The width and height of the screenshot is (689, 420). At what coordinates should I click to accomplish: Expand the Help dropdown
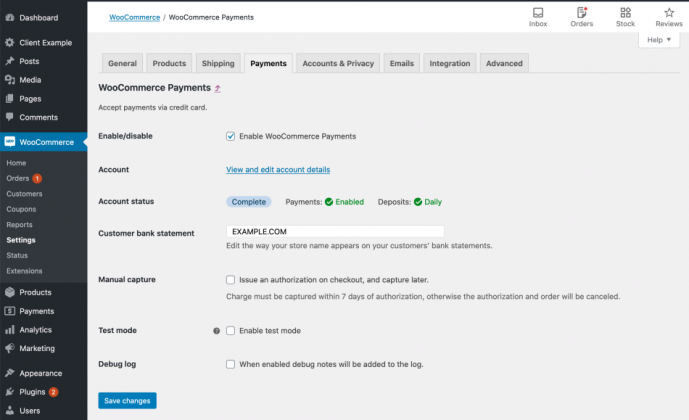[x=659, y=40]
